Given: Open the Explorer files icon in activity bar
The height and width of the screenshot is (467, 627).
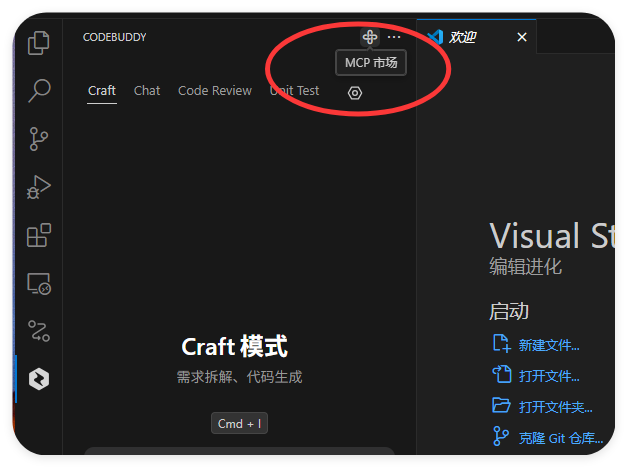Looking at the screenshot, I should [x=39, y=42].
